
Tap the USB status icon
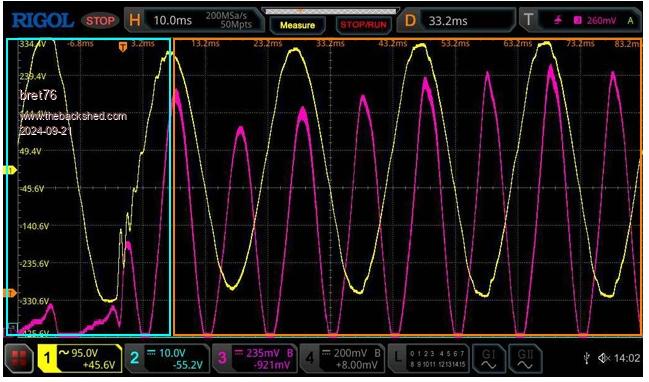[587, 358]
